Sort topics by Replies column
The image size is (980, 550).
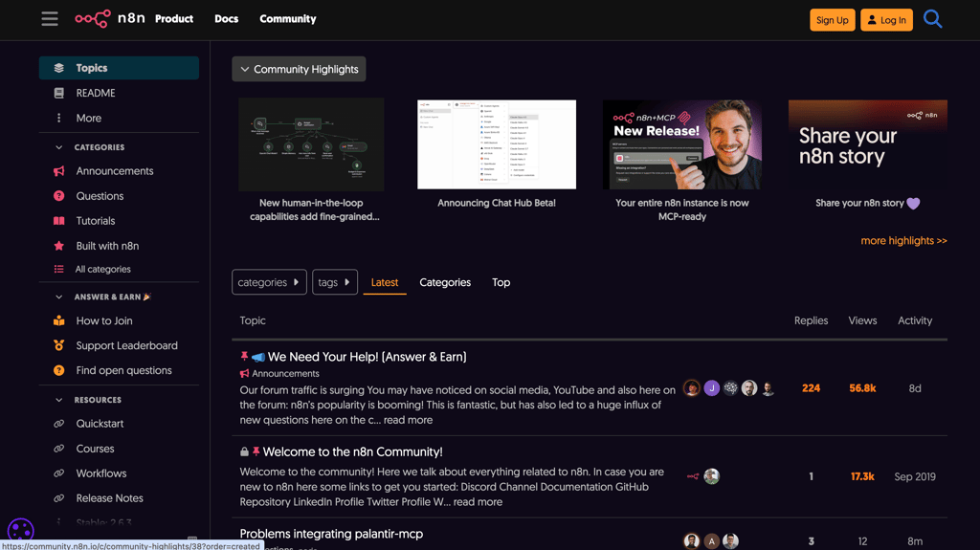pos(811,320)
